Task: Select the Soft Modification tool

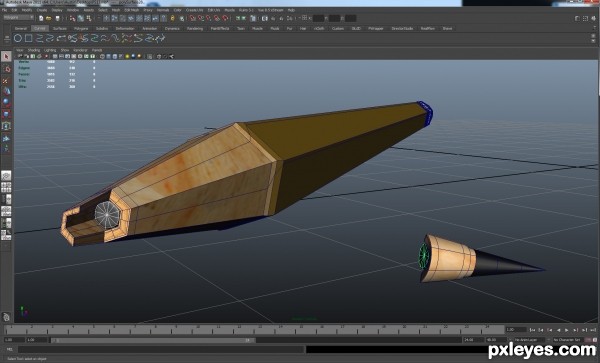Action: click(6, 138)
